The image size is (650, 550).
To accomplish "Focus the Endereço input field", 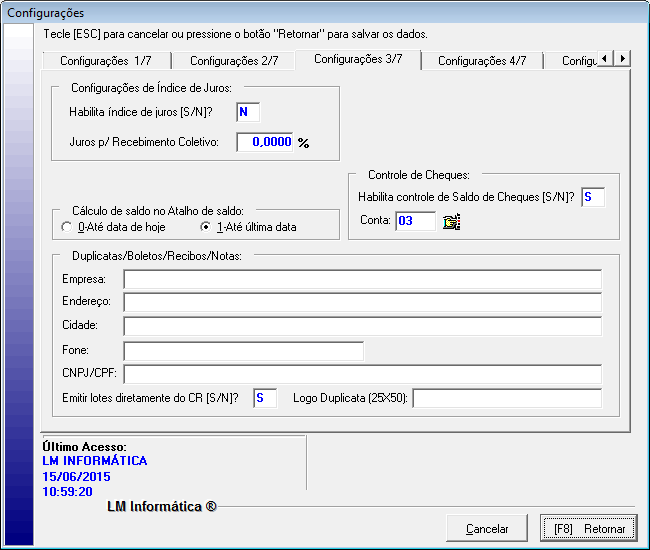I will (362, 303).
